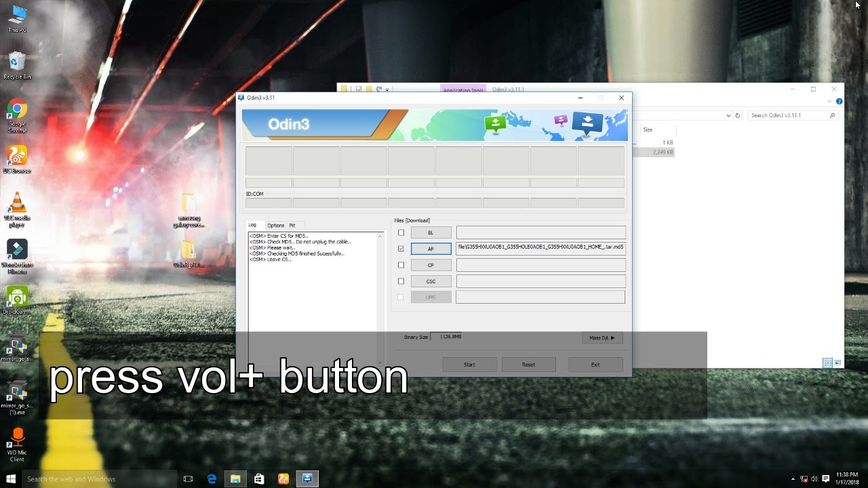Open the Action Center notification icon
This screenshot has width=868, height=488.
click(826, 479)
